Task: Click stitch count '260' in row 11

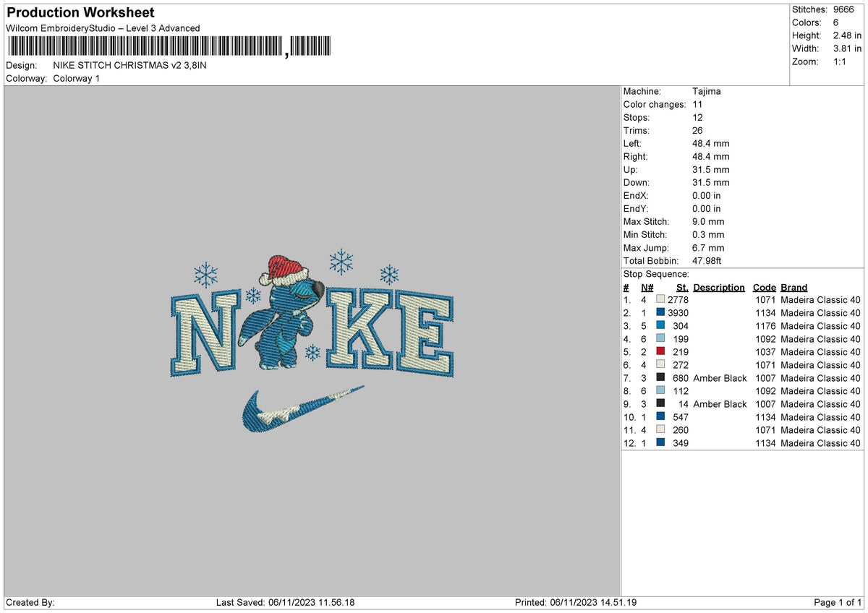Action: (681, 430)
